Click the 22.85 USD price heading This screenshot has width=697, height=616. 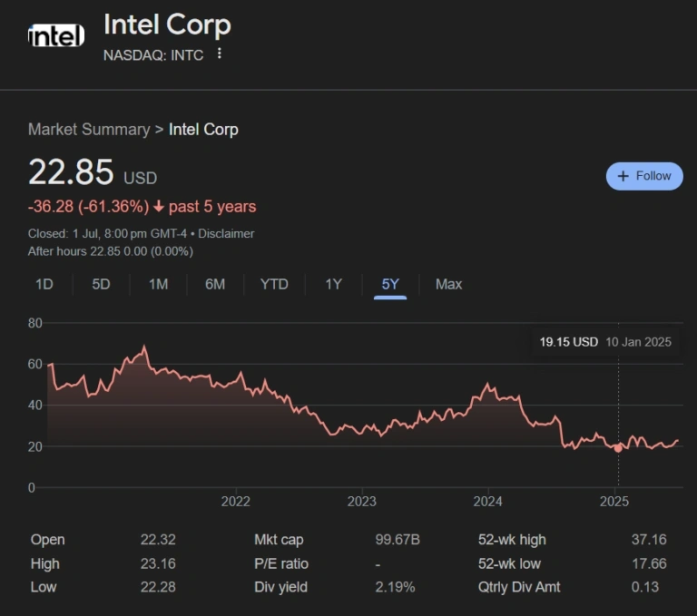click(93, 172)
